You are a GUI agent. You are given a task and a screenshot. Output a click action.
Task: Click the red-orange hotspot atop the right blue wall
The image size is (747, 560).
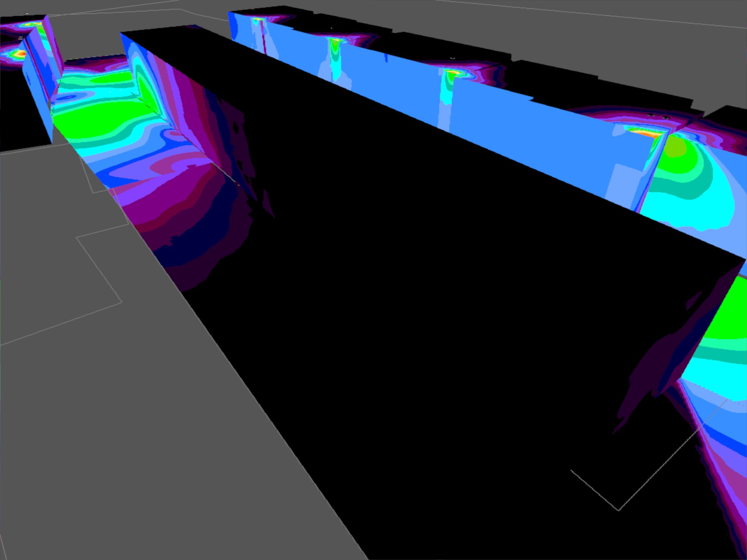[x=645, y=132]
